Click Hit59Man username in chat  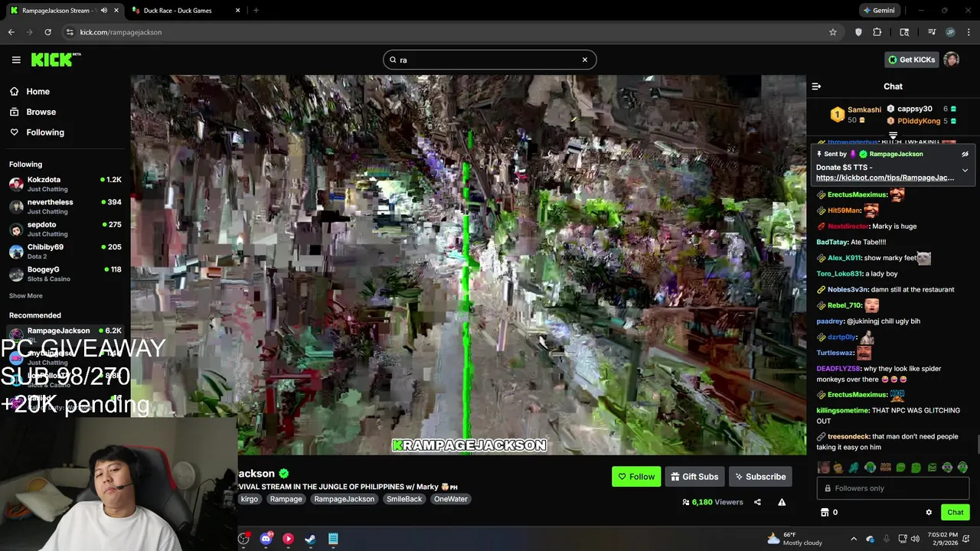coord(844,210)
